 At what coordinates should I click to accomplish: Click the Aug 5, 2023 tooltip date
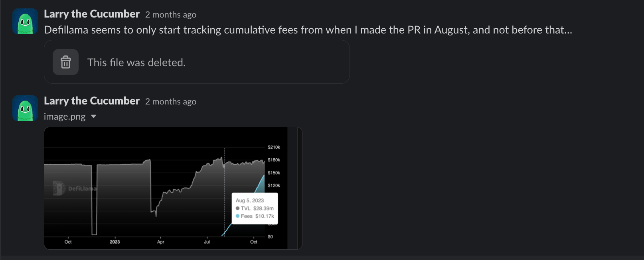250,201
